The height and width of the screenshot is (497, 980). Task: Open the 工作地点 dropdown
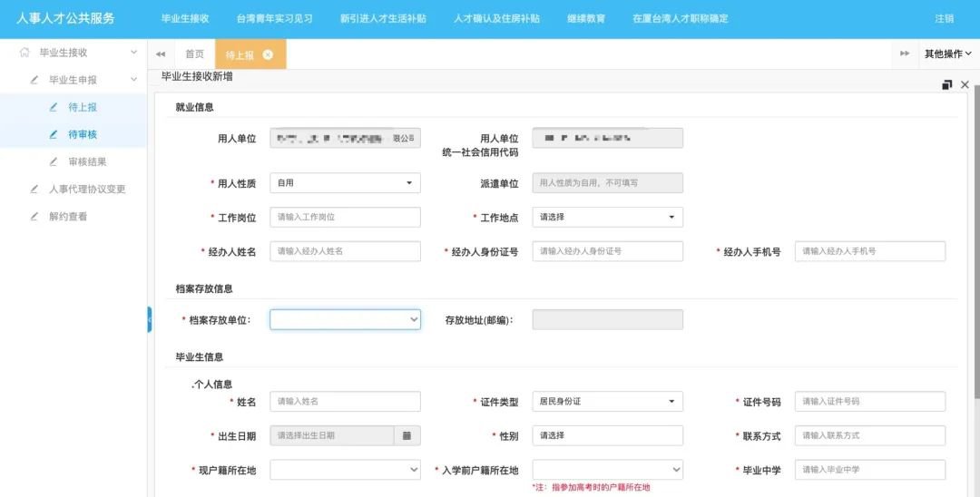(x=607, y=218)
